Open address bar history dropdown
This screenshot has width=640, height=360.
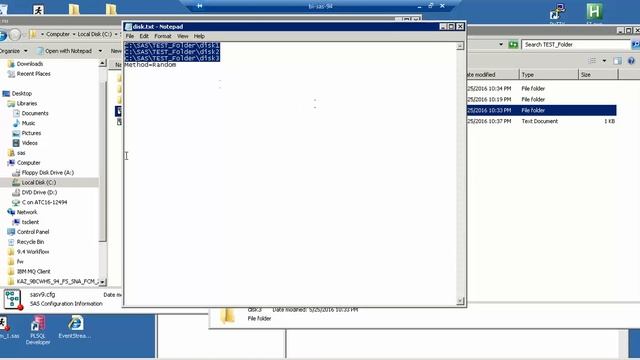pos(501,44)
